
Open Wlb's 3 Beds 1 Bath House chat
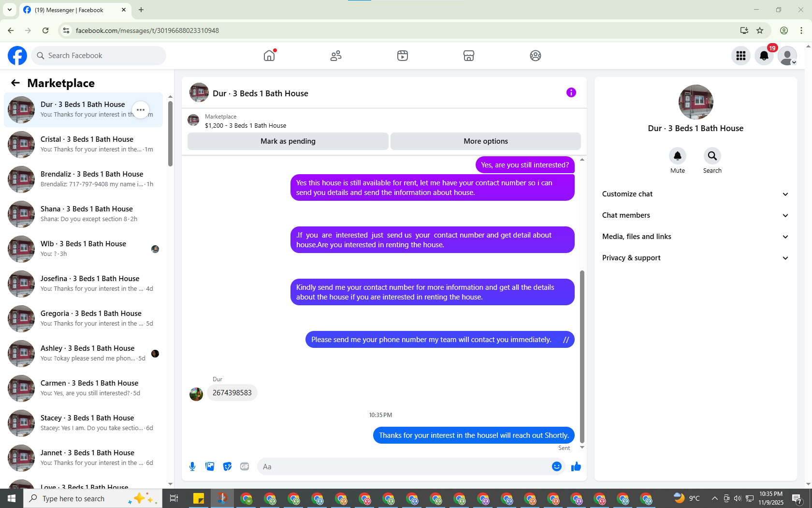click(84, 249)
